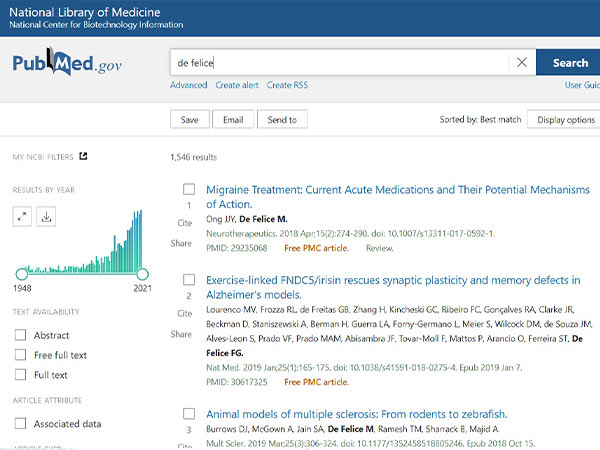This screenshot has height=450, width=600.
Task: Clear the search box with the X icon
Action: tap(521, 62)
